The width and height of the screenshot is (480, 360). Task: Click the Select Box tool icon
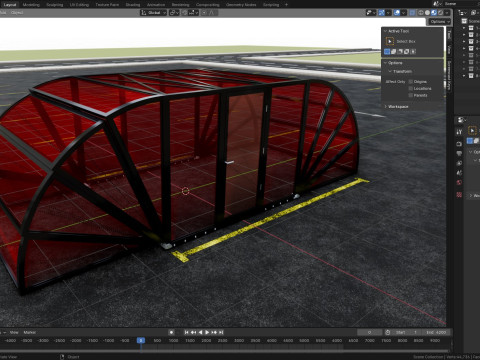pyautogui.click(x=390, y=41)
